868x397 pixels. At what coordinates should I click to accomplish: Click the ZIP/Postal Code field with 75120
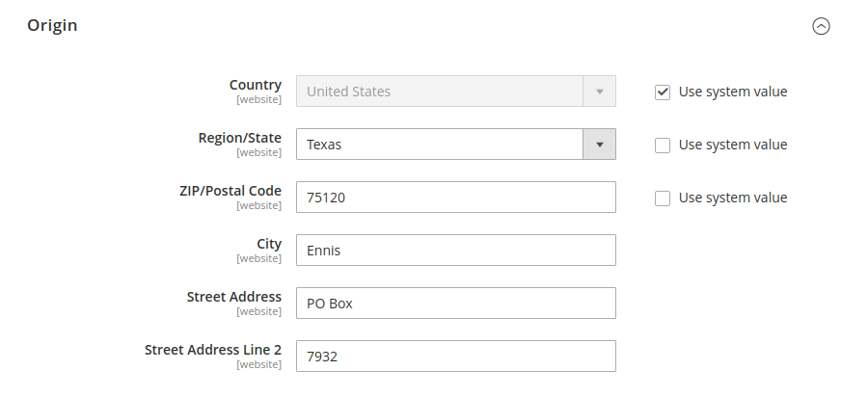(456, 198)
